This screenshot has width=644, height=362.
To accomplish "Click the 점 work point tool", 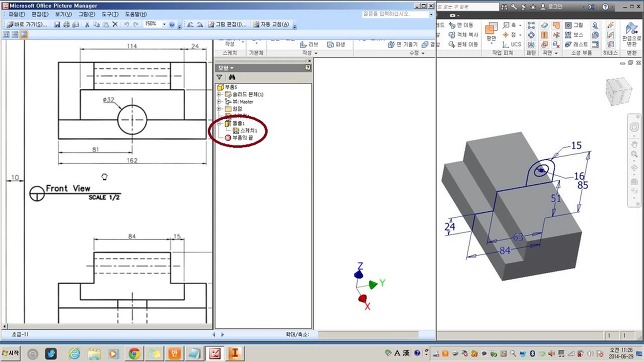I will (509, 35).
